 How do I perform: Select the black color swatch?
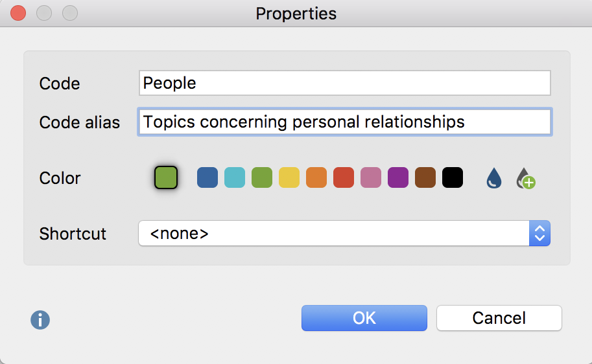(453, 177)
